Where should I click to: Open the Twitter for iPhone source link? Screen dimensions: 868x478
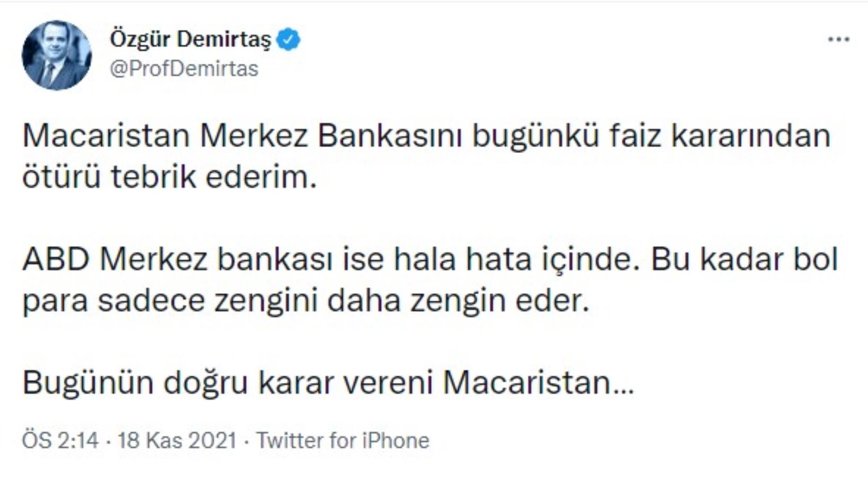(x=342, y=440)
